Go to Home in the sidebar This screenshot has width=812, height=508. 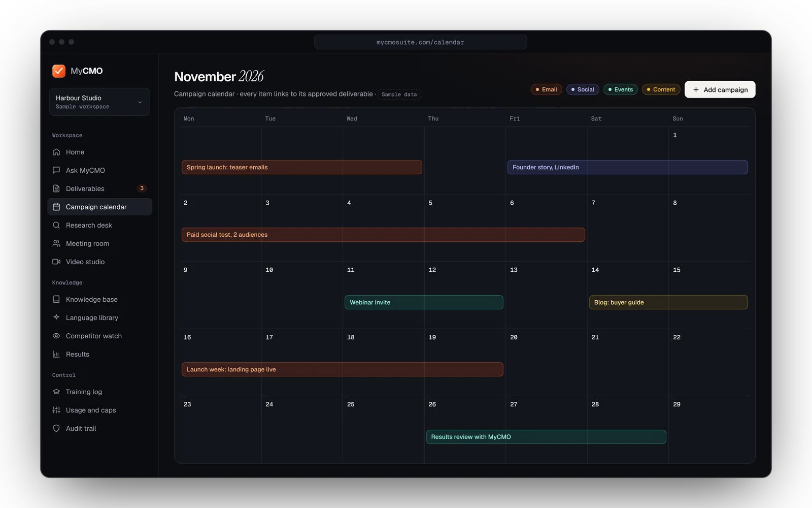coord(99,152)
